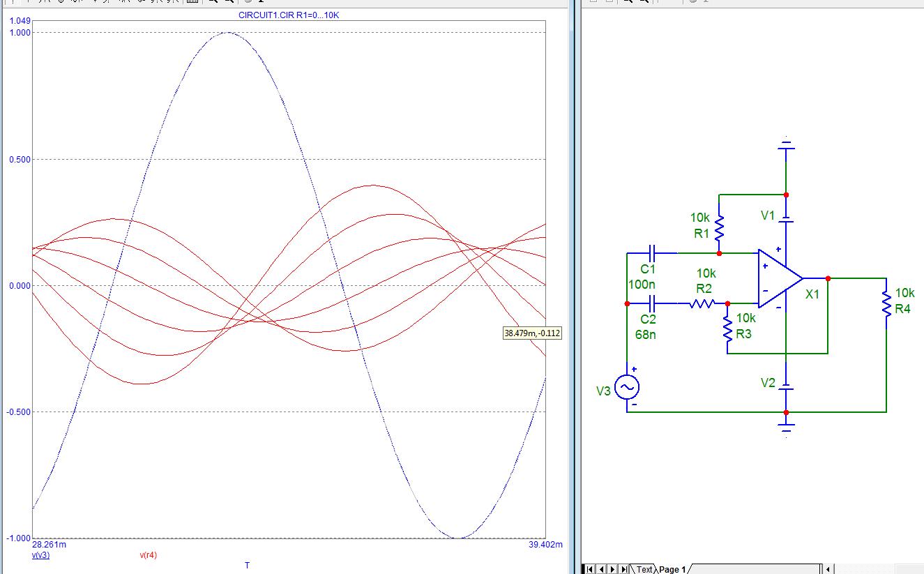Go to previous page tab arrow
The image size is (924, 574).
point(600,569)
